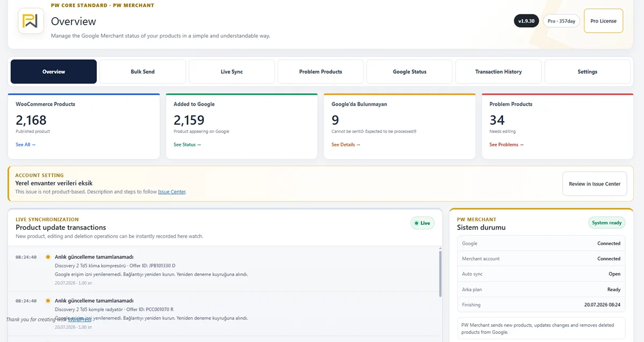Click the orange status dot for the komple radyatörü entry

[48, 301]
